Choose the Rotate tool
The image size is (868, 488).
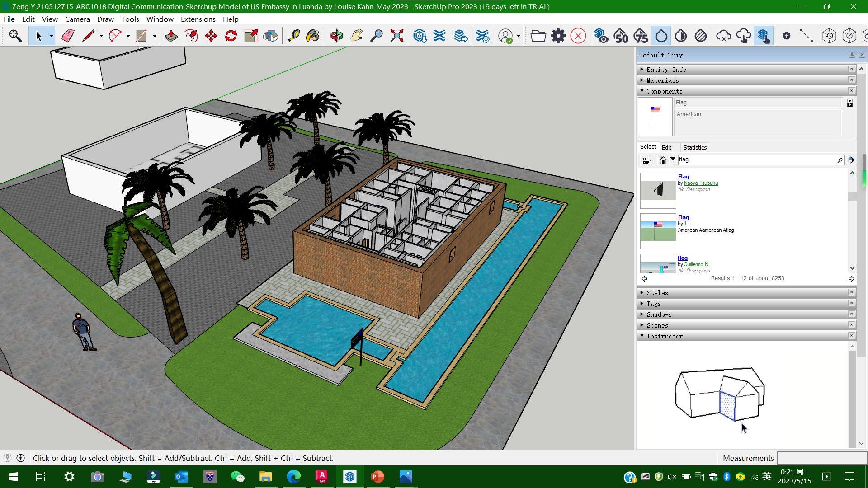(231, 36)
